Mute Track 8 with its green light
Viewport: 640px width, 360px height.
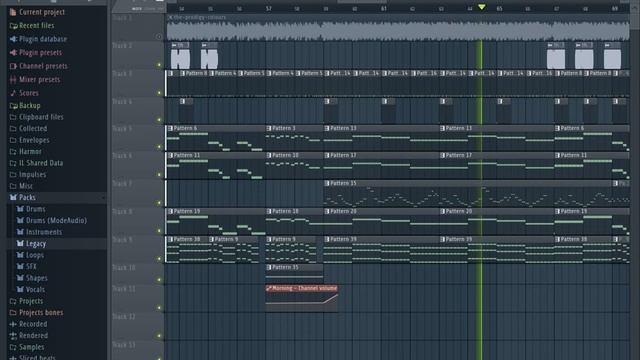(159, 231)
